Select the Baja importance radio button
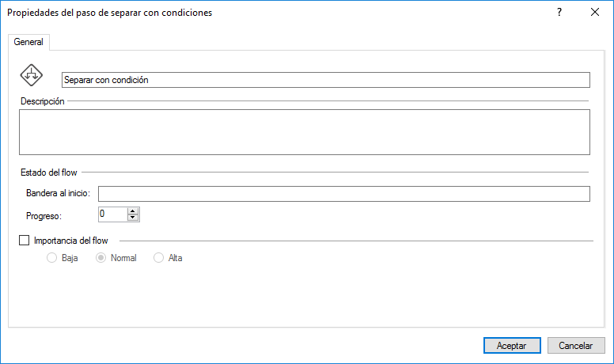The image size is (614, 364). (x=51, y=258)
